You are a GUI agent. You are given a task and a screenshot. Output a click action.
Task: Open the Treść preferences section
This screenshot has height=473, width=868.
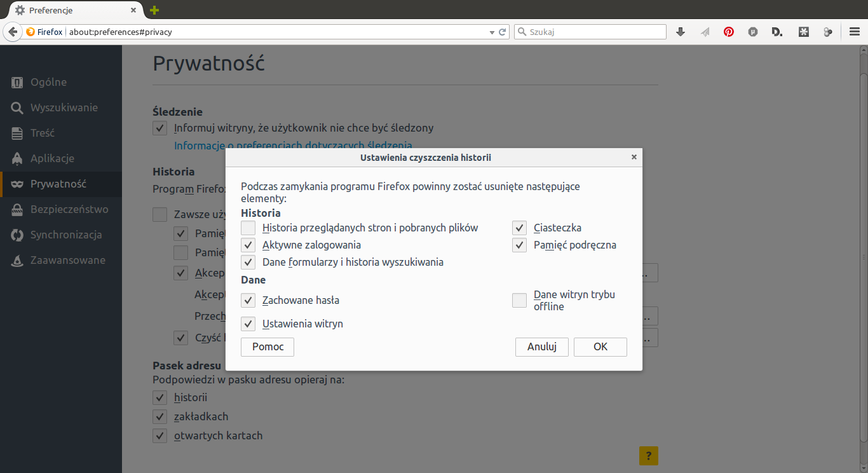[x=61, y=134]
